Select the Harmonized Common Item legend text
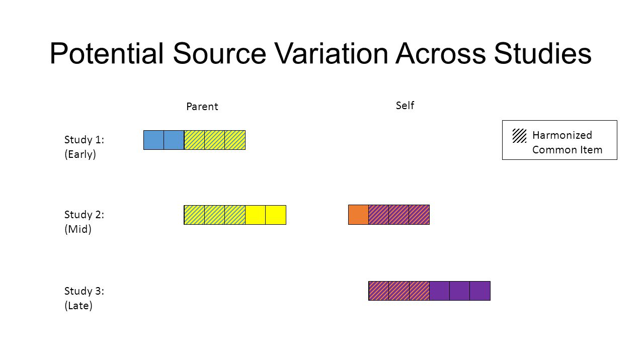The width and height of the screenshot is (644, 362). pos(567,142)
